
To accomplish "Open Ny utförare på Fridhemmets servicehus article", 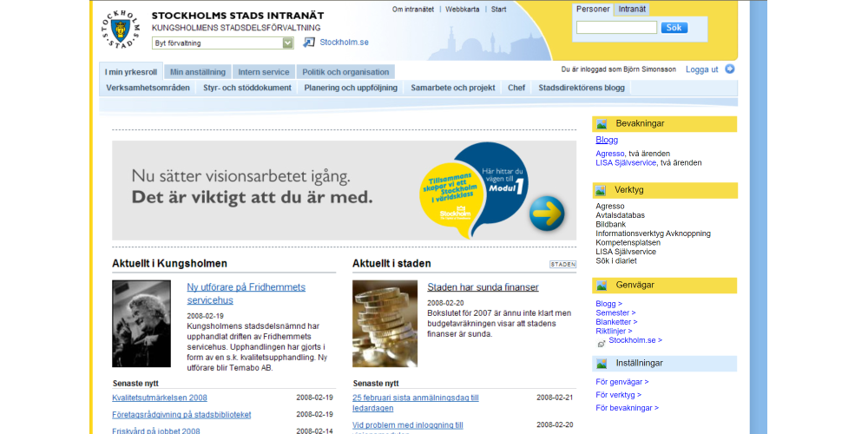I will pyautogui.click(x=246, y=294).
